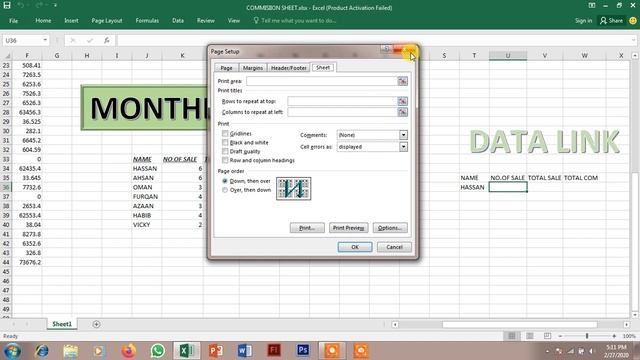Switch to the Header/Footer tab

[x=289, y=68]
